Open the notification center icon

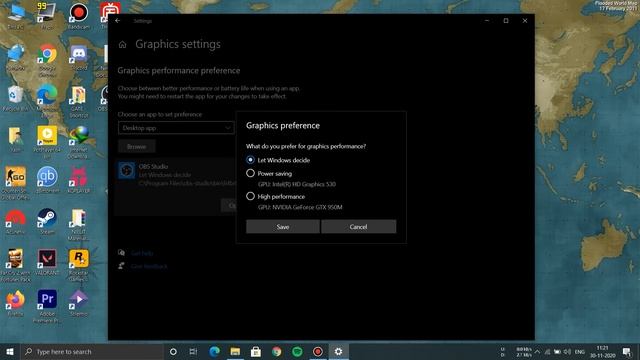pos(627,351)
